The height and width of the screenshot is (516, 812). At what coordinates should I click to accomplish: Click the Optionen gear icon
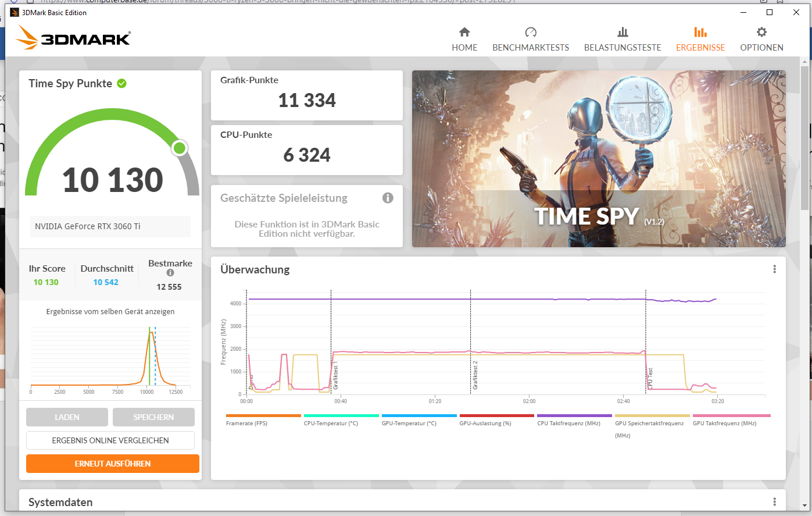761,32
